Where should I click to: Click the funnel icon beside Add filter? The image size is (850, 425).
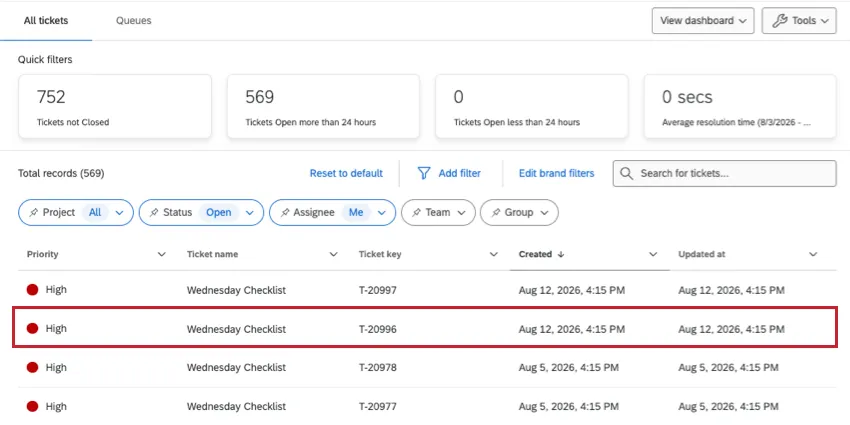point(424,173)
